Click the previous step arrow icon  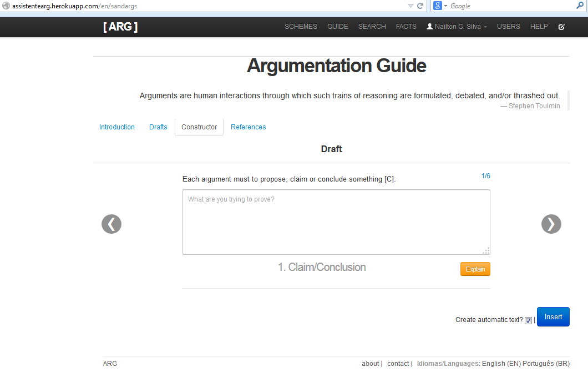pos(111,224)
